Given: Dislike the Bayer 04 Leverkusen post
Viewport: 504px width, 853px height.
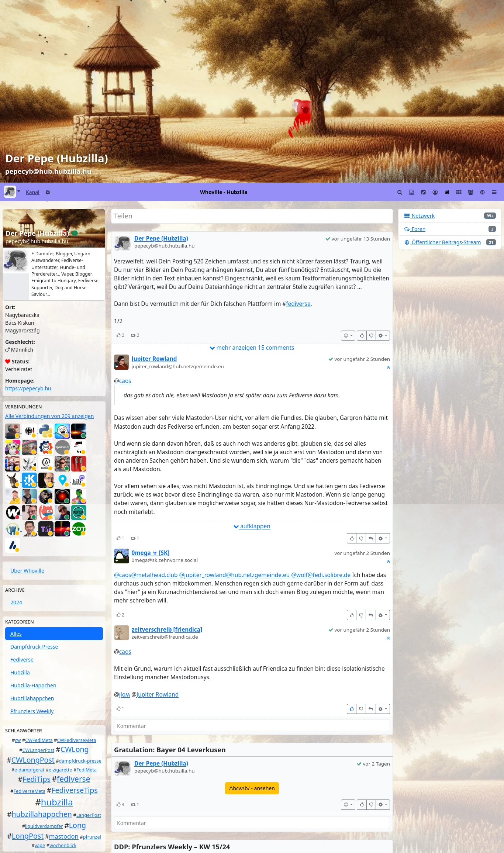Looking at the screenshot, I should (x=371, y=804).
